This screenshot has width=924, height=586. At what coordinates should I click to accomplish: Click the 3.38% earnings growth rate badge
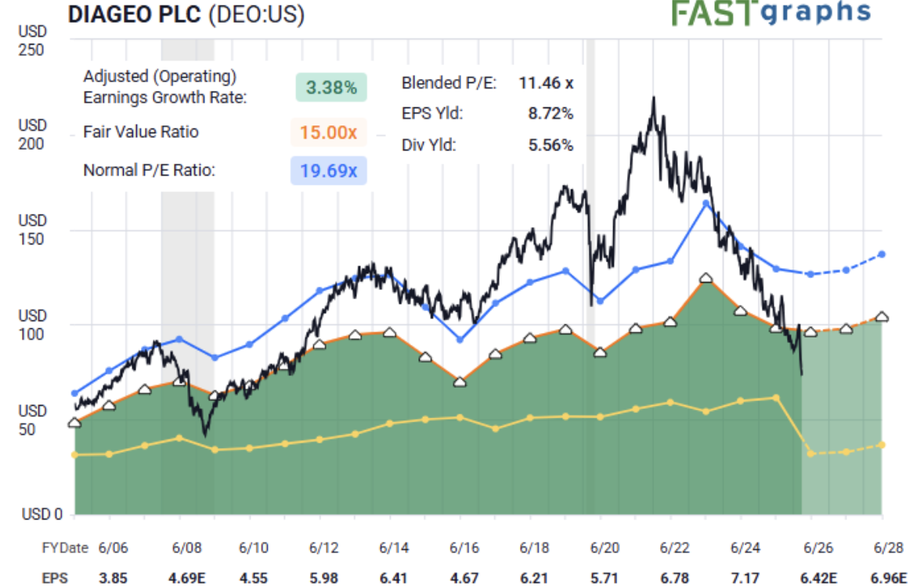[x=331, y=87]
